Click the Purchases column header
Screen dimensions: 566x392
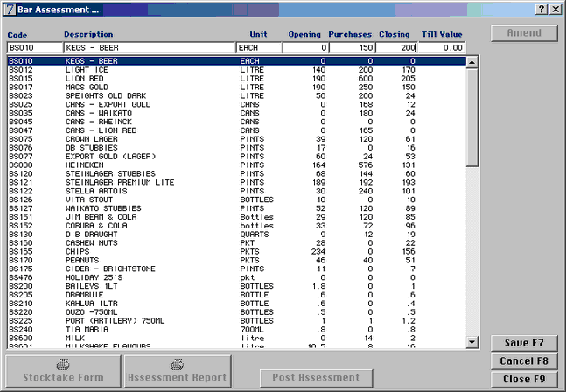click(350, 34)
